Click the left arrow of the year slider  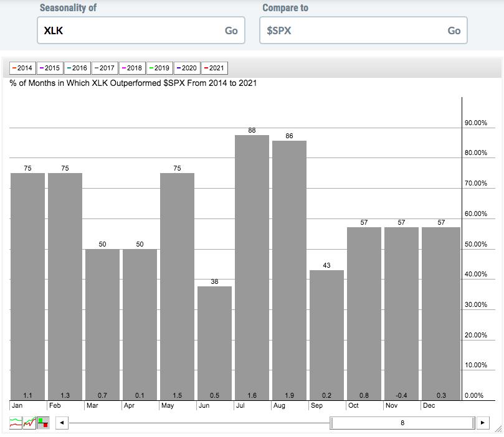pos(61,423)
